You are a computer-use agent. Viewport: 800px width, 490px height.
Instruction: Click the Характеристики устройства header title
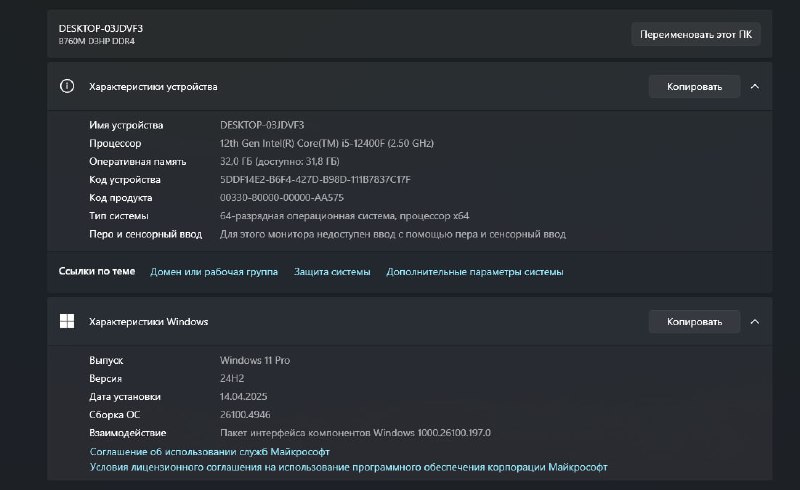pos(153,87)
